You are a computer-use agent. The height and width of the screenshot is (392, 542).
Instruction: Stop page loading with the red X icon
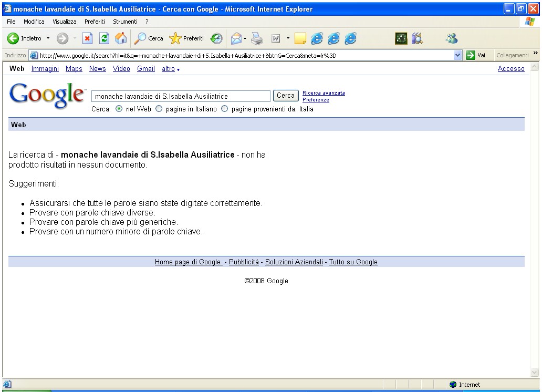[88, 38]
